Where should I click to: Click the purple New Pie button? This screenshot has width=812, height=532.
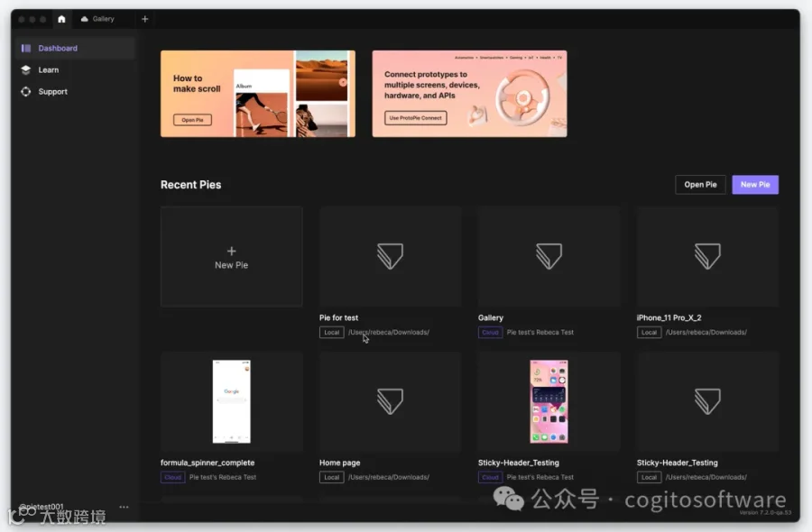755,185
